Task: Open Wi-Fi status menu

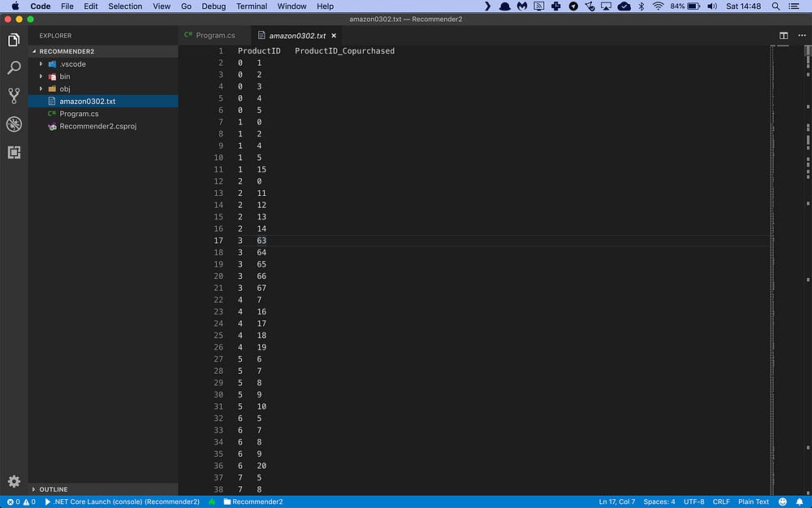Action: (659, 7)
